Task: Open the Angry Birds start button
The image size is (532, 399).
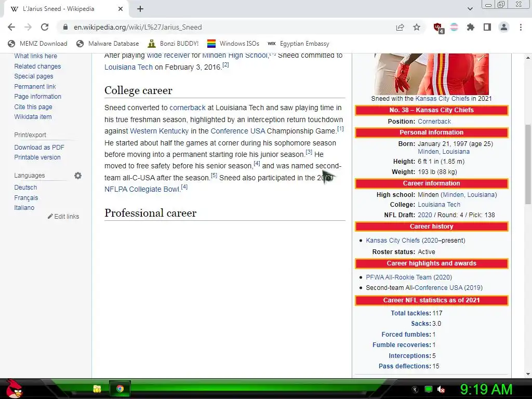Action: coord(14,389)
